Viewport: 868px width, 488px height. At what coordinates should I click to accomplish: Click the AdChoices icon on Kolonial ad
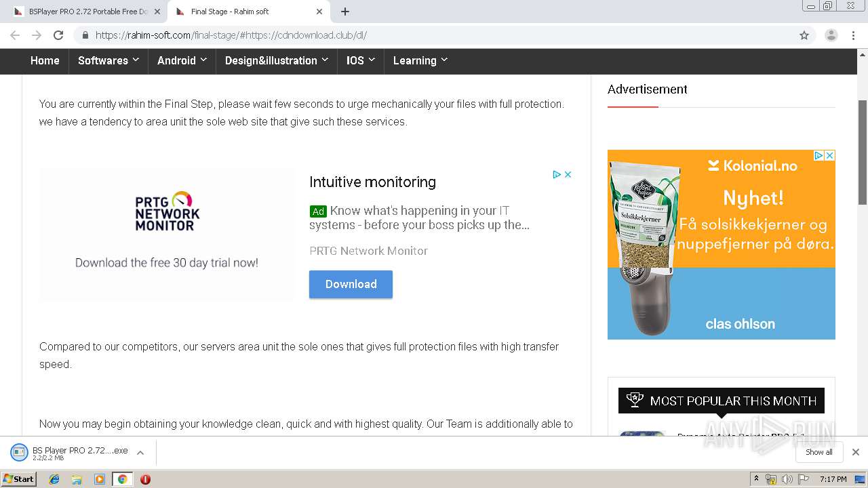pyautogui.click(x=818, y=155)
